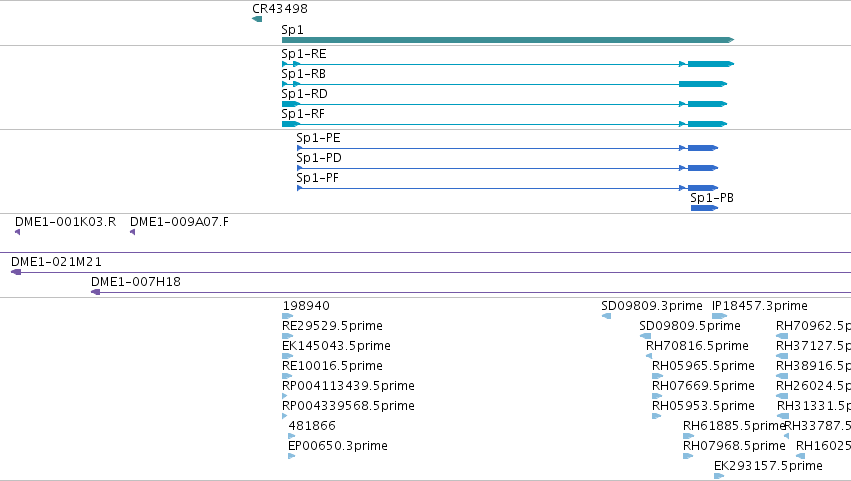Select the Sp1 gene bar

(508, 40)
